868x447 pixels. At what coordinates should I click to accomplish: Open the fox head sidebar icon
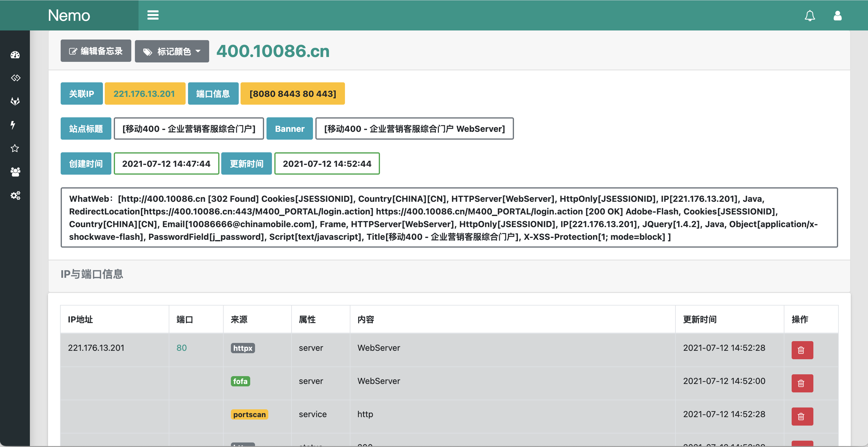pyautogui.click(x=15, y=101)
